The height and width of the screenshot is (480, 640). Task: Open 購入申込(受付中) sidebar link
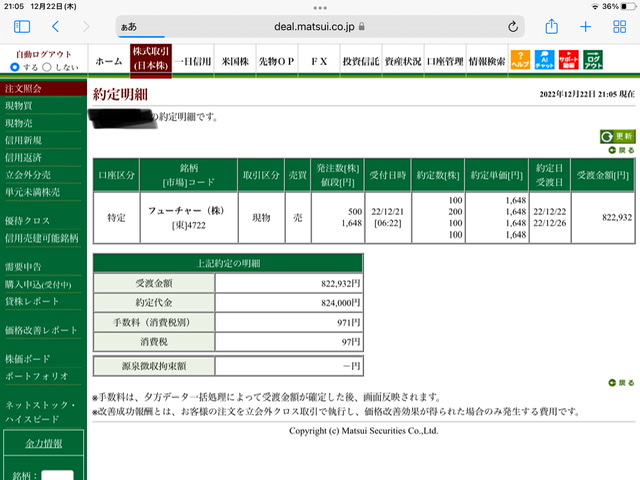[x=38, y=284]
